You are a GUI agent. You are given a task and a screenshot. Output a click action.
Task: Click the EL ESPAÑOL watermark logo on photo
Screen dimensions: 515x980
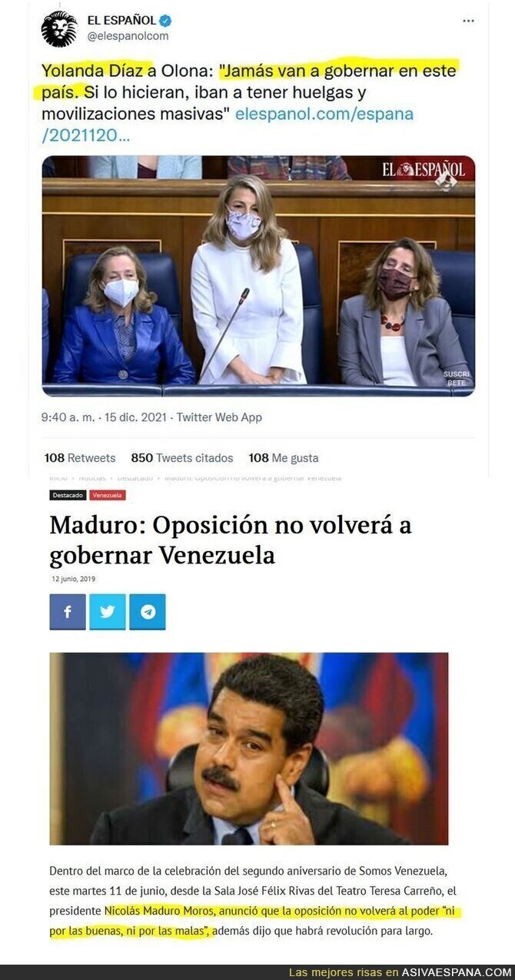424,170
